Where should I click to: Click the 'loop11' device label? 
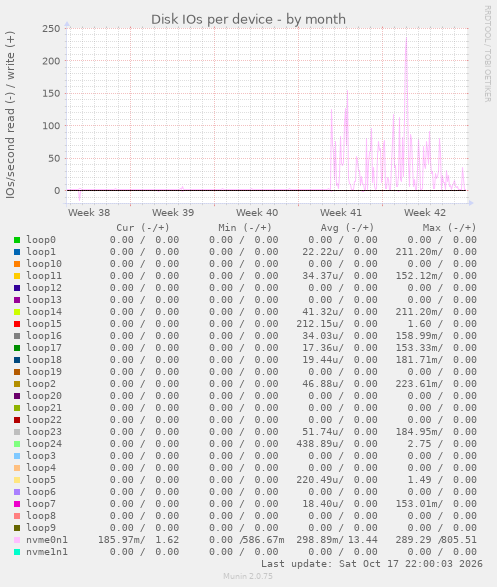[44, 276]
